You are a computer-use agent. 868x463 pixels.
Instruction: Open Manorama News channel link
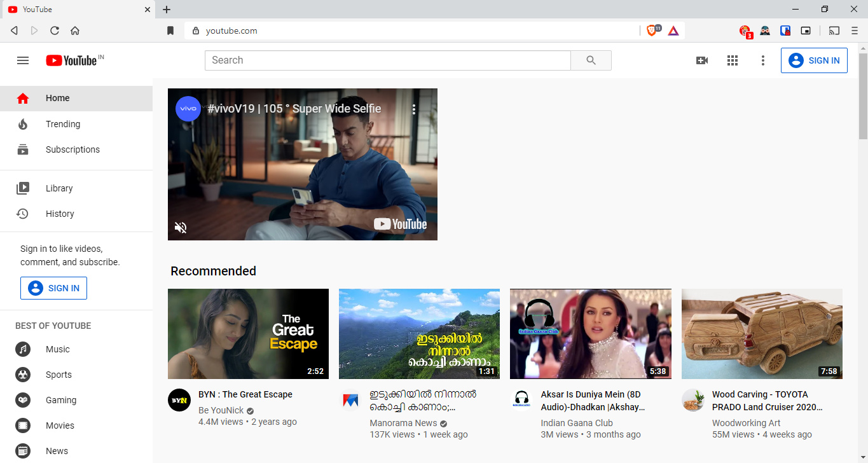(x=403, y=424)
